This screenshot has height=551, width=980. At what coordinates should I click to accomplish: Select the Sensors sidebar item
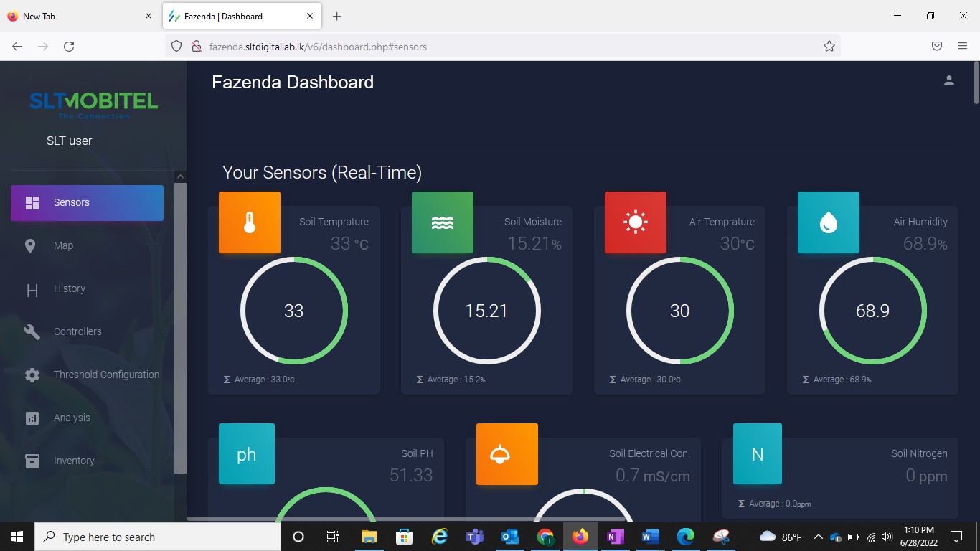click(x=87, y=203)
